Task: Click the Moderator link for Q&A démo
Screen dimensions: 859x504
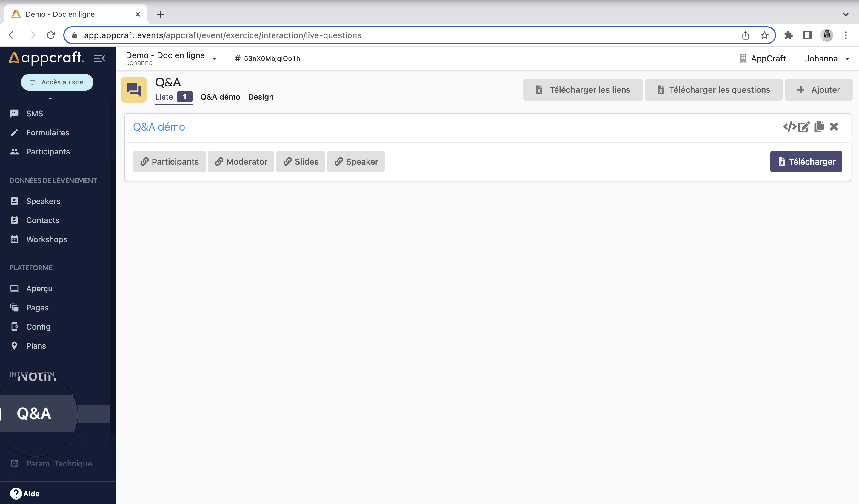Action: [x=241, y=161]
